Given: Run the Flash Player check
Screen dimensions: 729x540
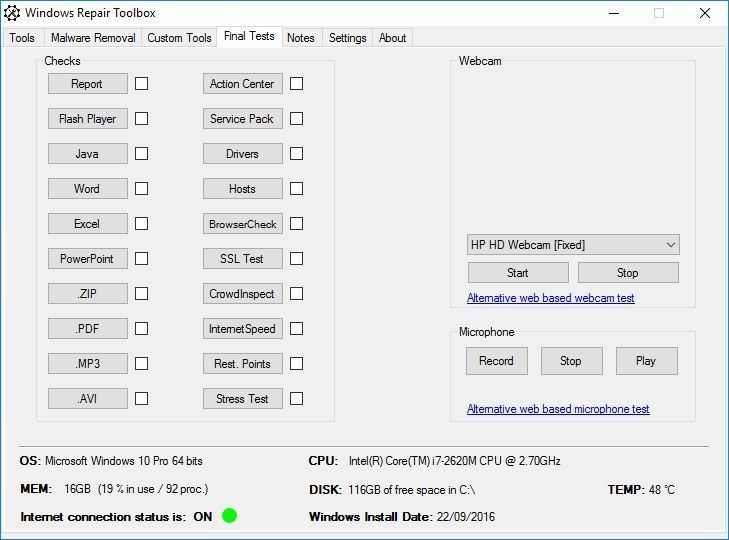Looking at the screenshot, I should point(87,119).
